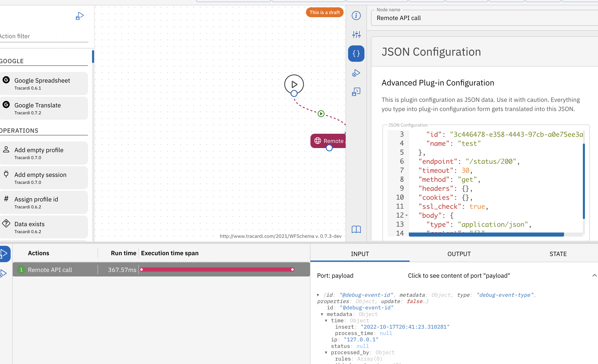This screenshot has height=364, width=598.
Task: Click the run-with-error play icon in sidebar
Action: [x=356, y=73]
